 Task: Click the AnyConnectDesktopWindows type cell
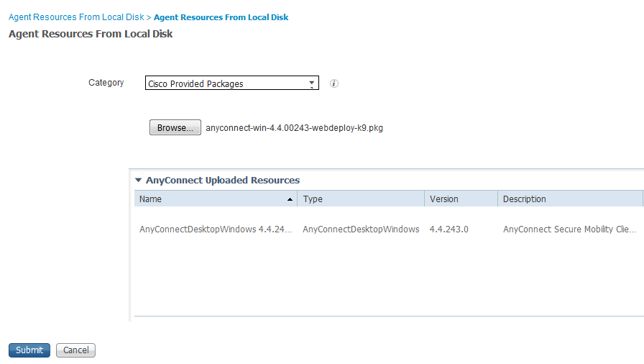point(361,229)
